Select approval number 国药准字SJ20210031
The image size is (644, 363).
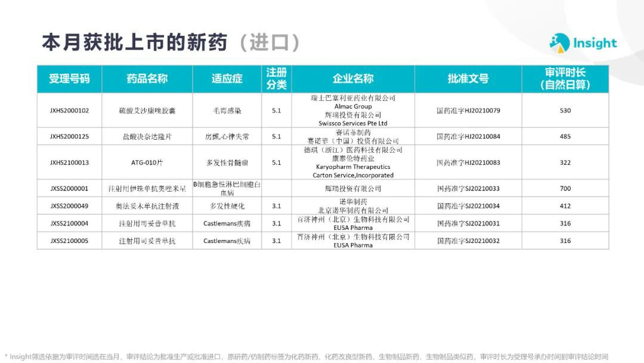[x=468, y=224]
